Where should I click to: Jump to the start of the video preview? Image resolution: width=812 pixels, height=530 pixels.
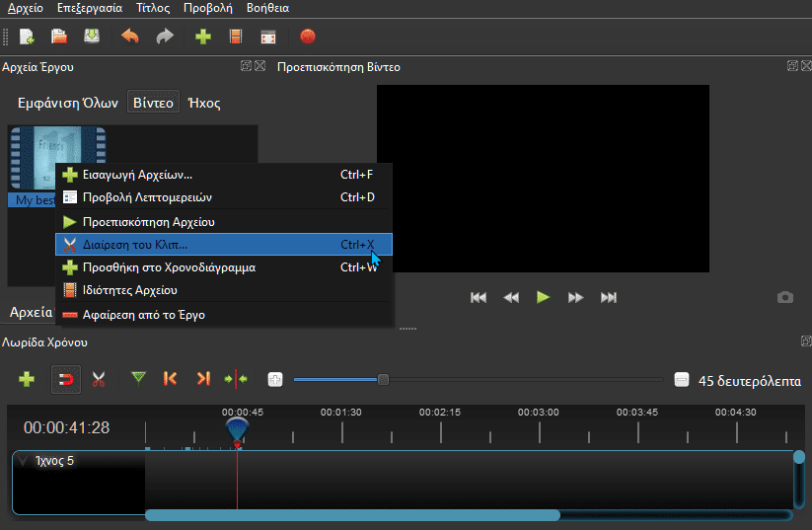pyautogui.click(x=478, y=297)
